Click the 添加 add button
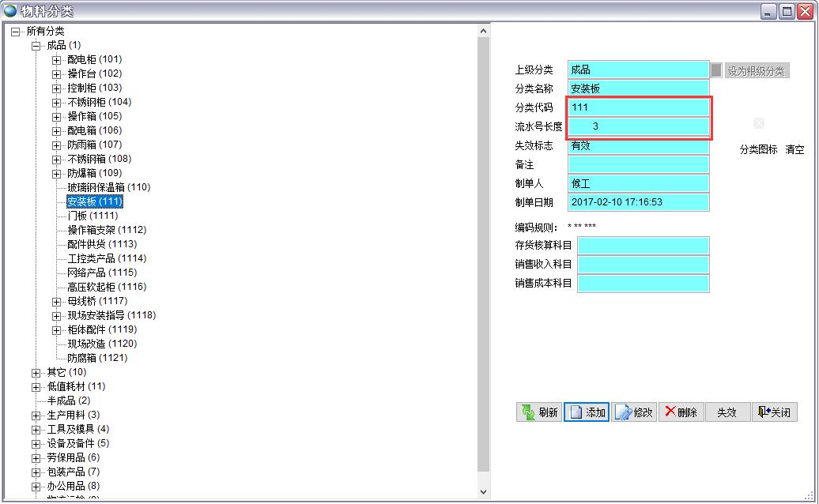 click(x=587, y=412)
